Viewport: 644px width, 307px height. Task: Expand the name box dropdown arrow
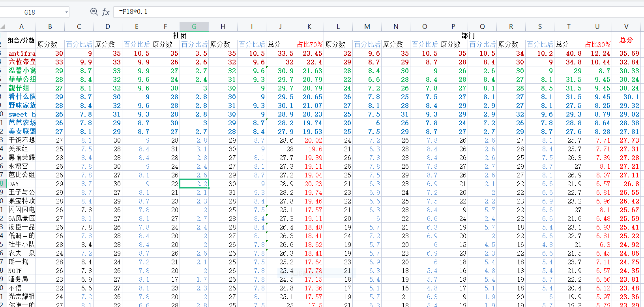tap(66, 12)
